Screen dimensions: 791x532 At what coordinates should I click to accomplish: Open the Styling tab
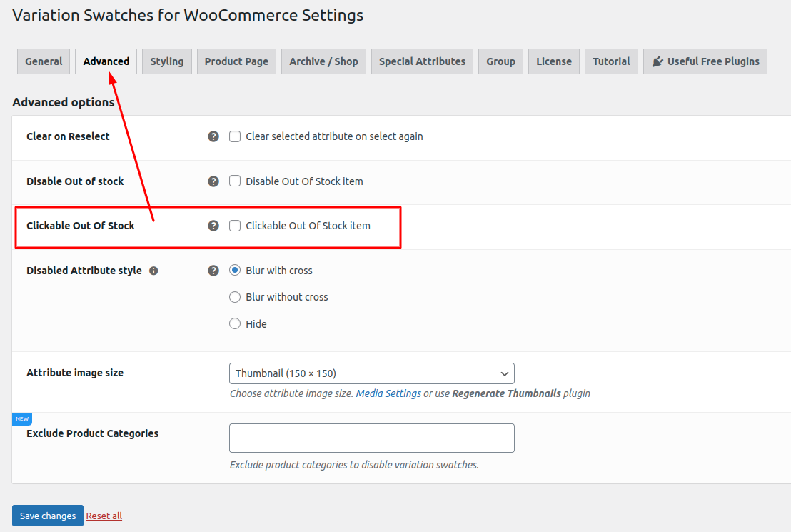pos(167,61)
